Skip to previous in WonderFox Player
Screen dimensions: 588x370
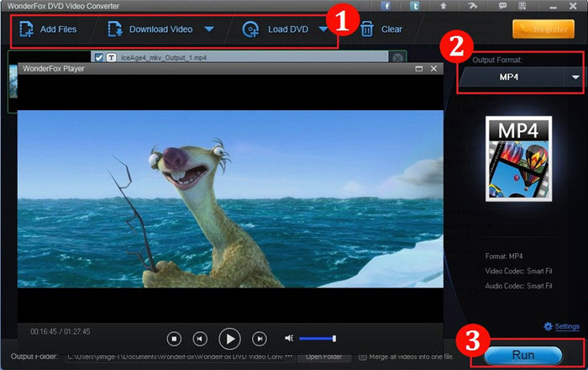200,339
